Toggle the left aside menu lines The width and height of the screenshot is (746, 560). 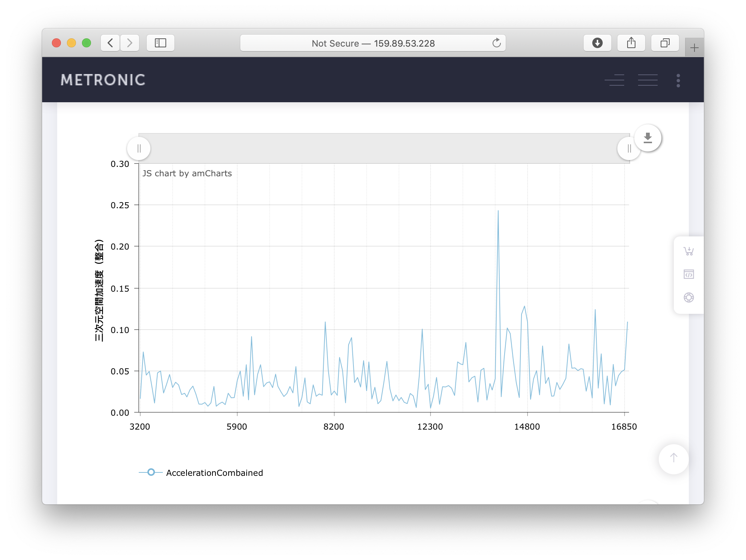(614, 80)
